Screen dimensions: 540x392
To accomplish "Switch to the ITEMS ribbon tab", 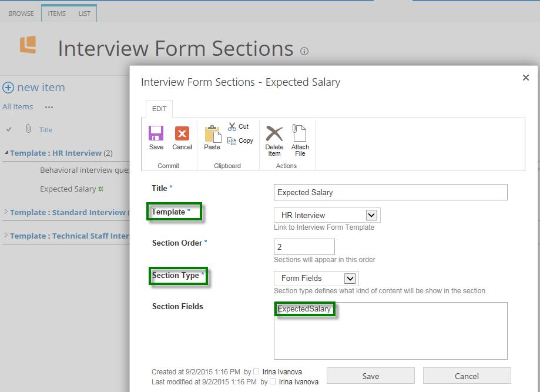I will pyautogui.click(x=56, y=13).
